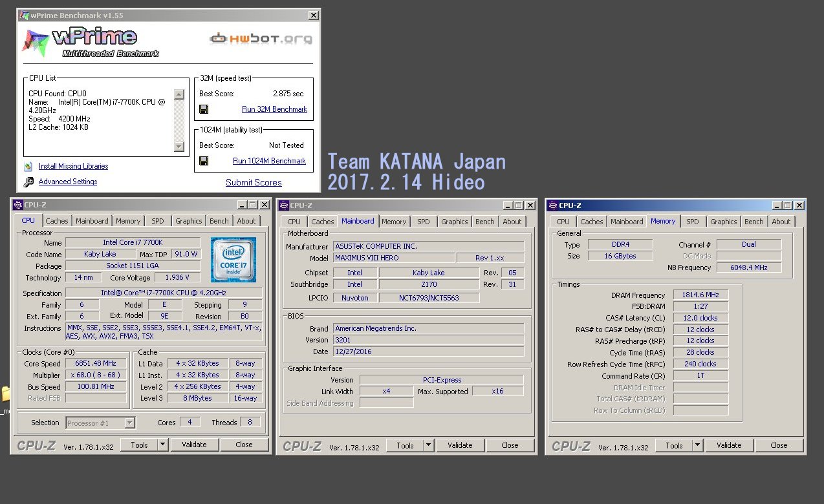Expand the Tools arrow in the CPU-Z mainboard window
Viewport: 824px width, 504px height.
[428, 445]
